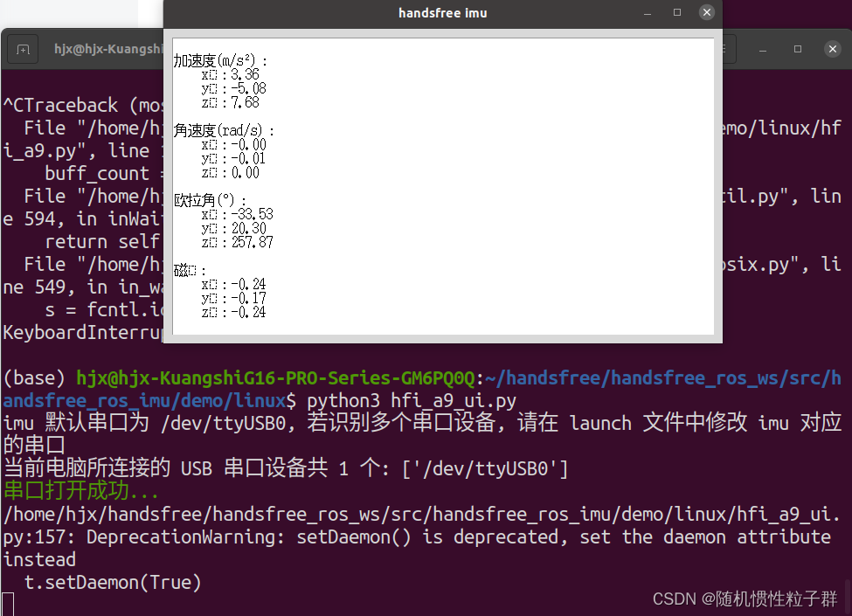Image resolution: width=852 pixels, height=616 pixels.
Task: Click the maximize icon on the terminal window
Action: tap(798, 49)
